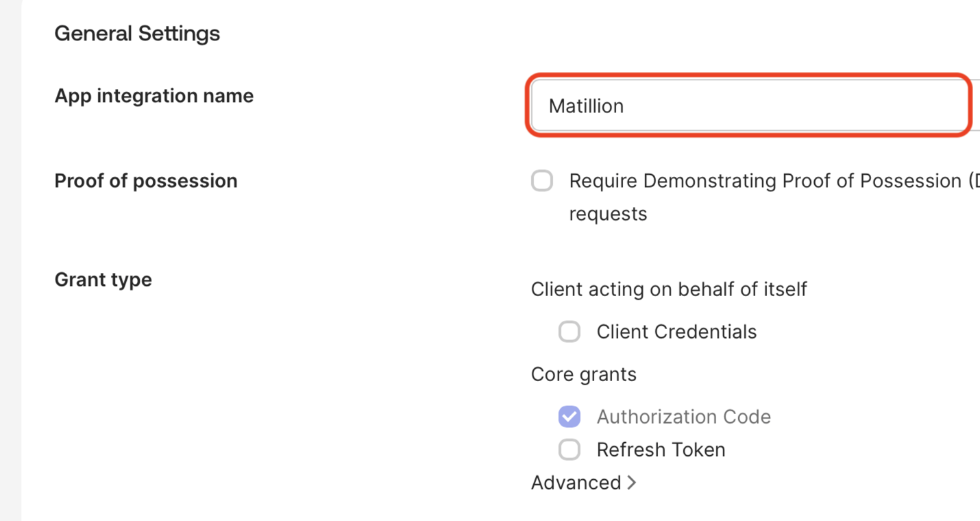Click the Client Credentials label text
Screen dimensions: 980x521
pos(677,332)
